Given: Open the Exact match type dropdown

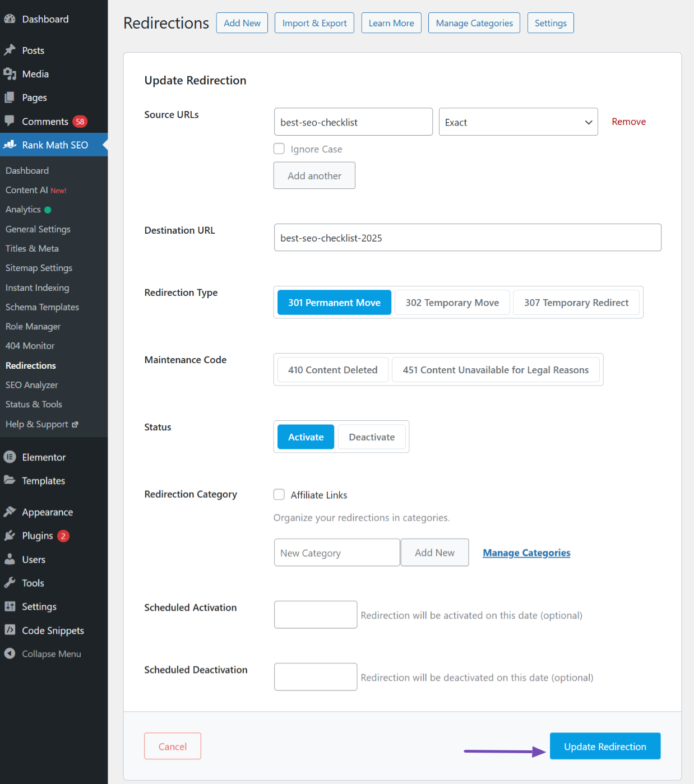Looking at the screenshot, I should (x=518, y=122).
